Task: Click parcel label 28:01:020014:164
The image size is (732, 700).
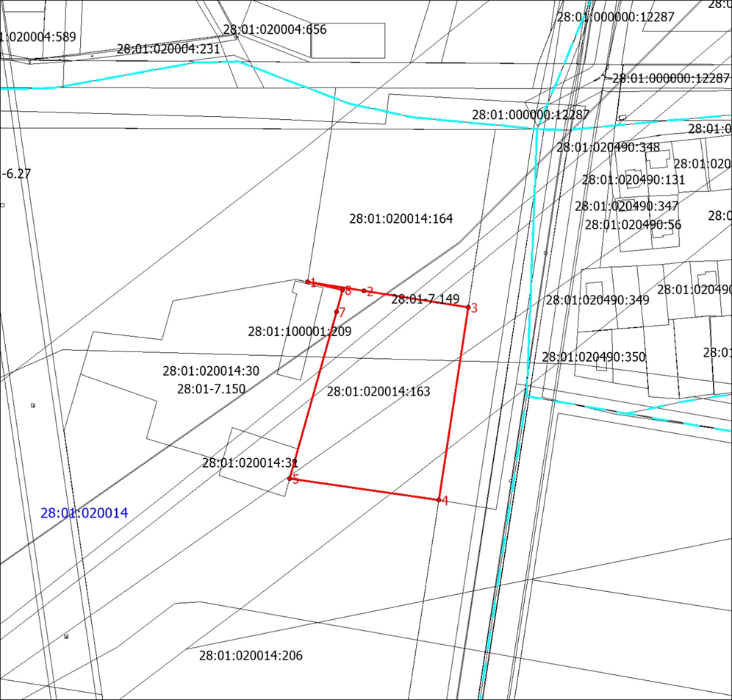Action: pos(401,218)
